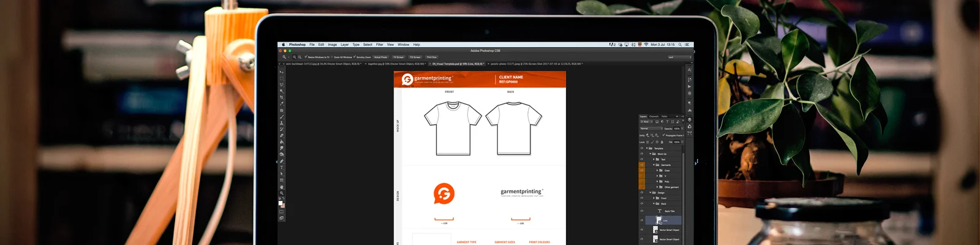Open the Filter menu
Image resolution: width=980 pixels, height=245 pixels.
[380, 45]
